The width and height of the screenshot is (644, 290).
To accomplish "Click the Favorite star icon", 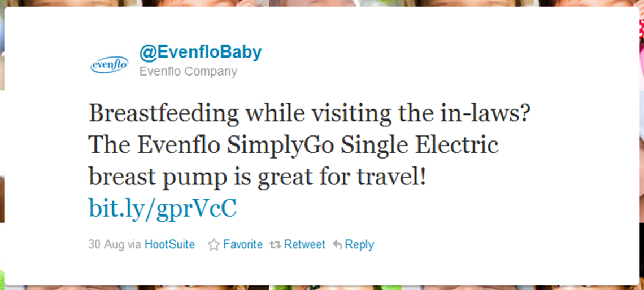I will pos(214,245).
